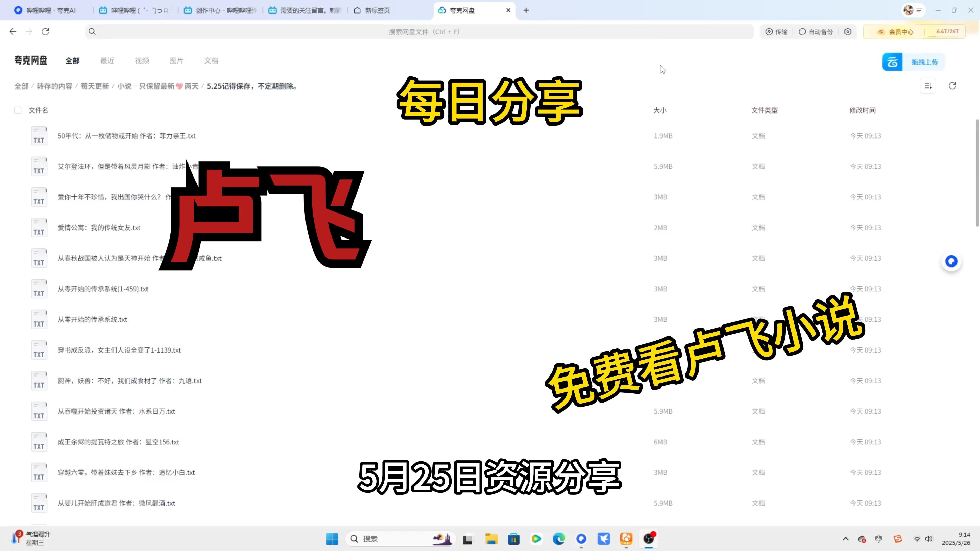Open floating blue Quark assistant icon
980x551 pixels.
[x=951, y=262]
